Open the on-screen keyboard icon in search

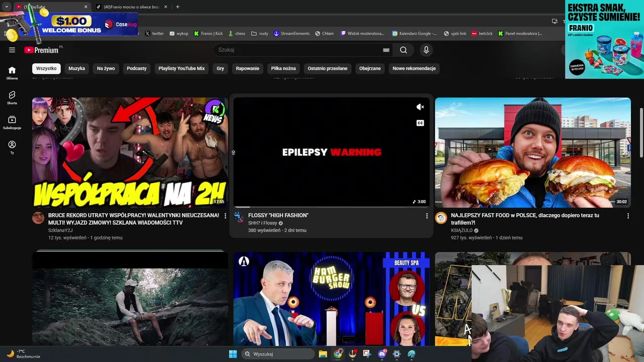pos(386,50)
